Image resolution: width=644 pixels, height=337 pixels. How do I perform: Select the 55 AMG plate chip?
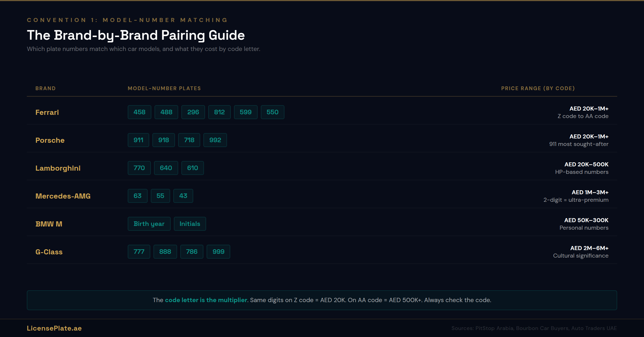[x=160, y=196]
